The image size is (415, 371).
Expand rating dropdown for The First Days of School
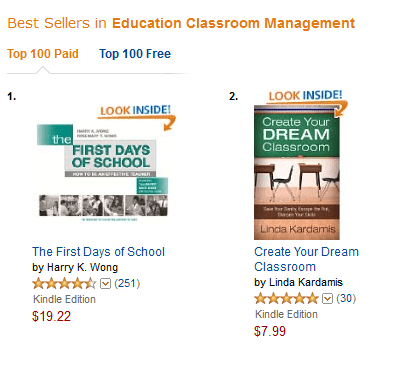[x=105, y=284]
